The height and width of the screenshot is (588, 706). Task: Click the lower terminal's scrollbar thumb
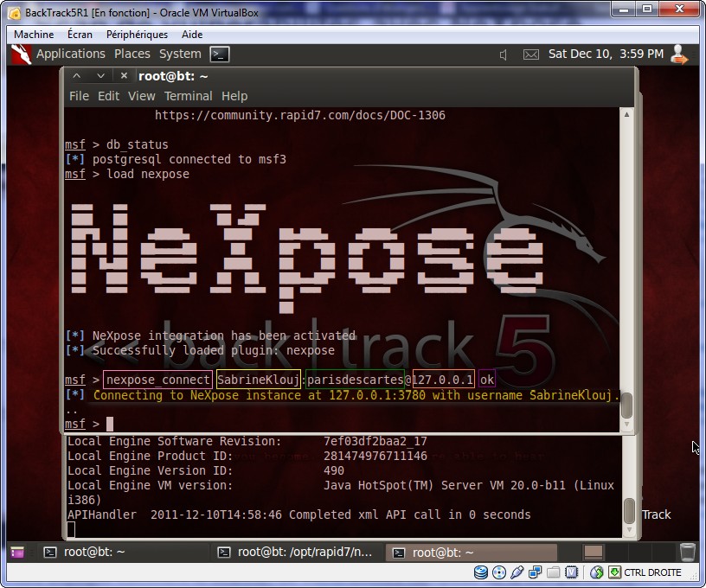tap(629, 511)
